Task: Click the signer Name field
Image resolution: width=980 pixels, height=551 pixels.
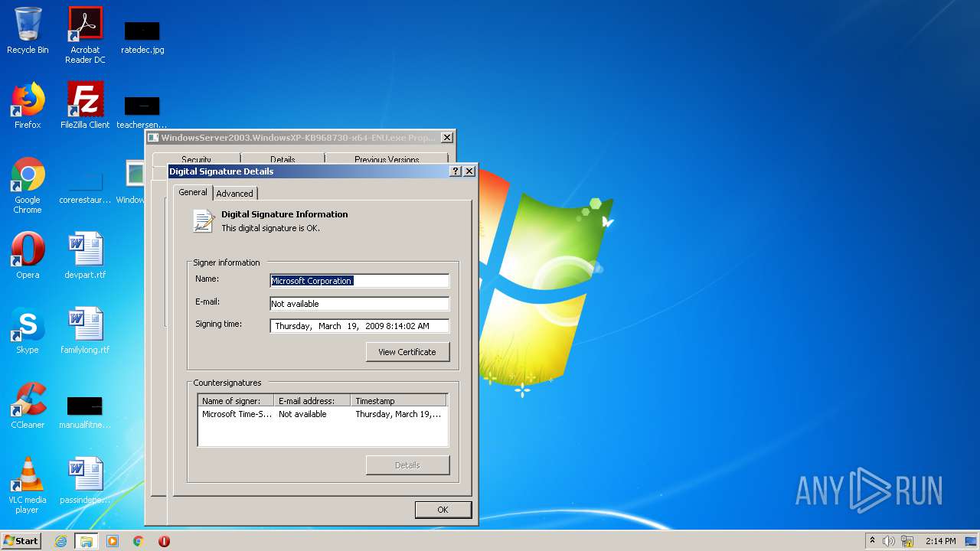Action: pyautogui.click(x=359, y=281)
